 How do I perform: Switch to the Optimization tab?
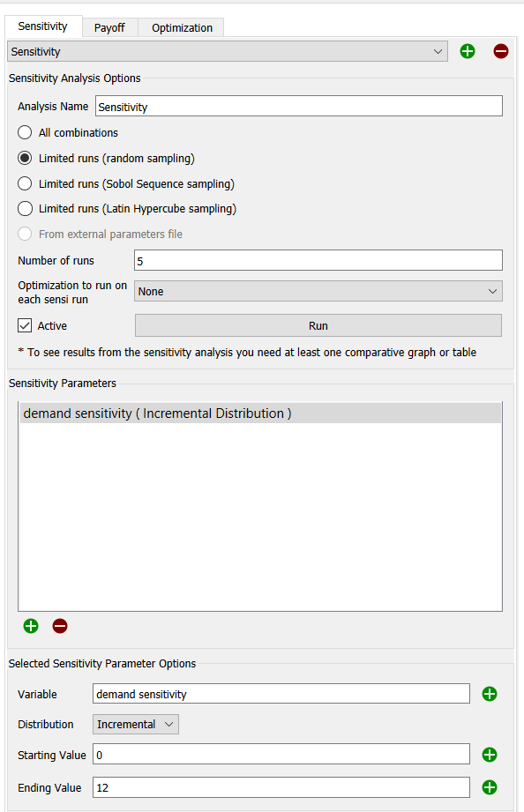[182, 27]
